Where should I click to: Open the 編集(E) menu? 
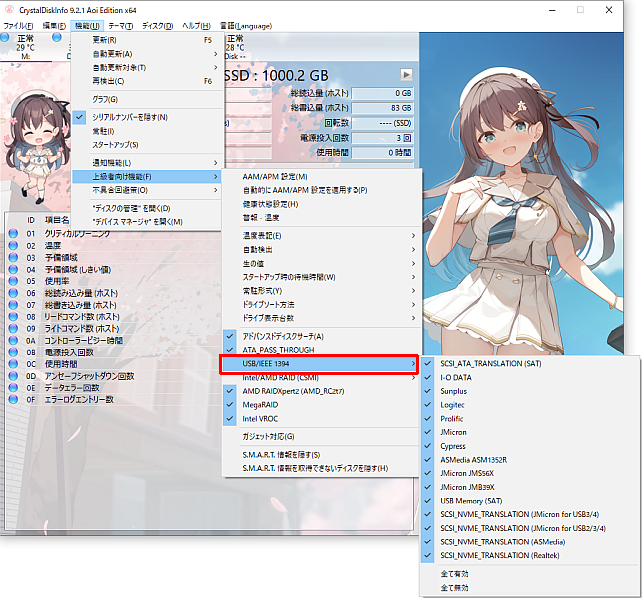point(54,26)
